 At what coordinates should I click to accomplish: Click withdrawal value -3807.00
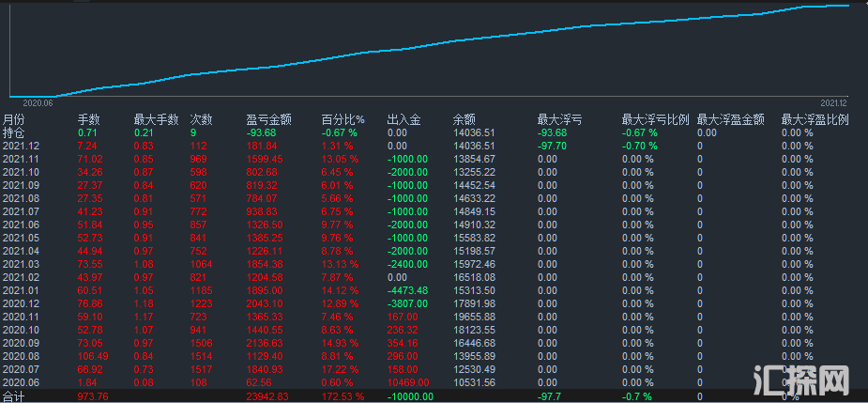pos(407,303)
